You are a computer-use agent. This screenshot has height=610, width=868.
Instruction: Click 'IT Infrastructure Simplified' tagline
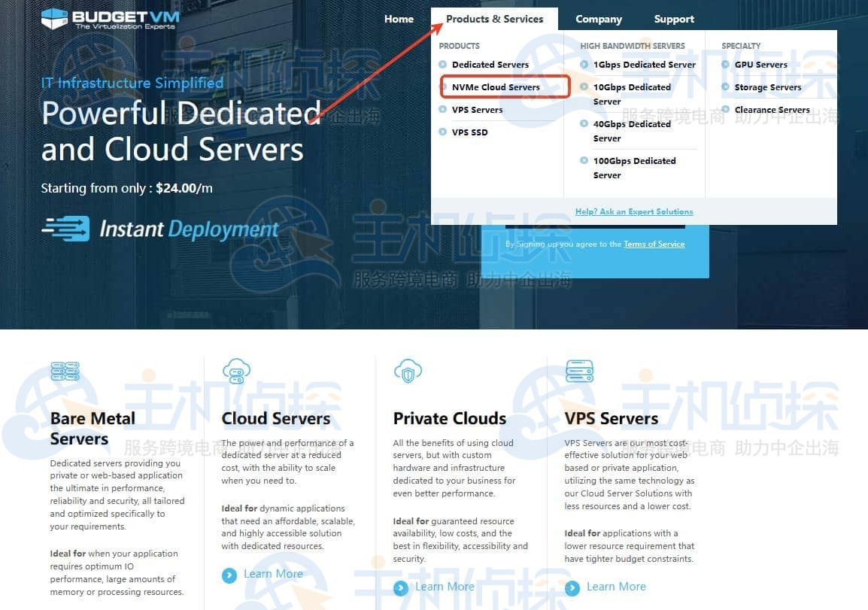(132, 83)
